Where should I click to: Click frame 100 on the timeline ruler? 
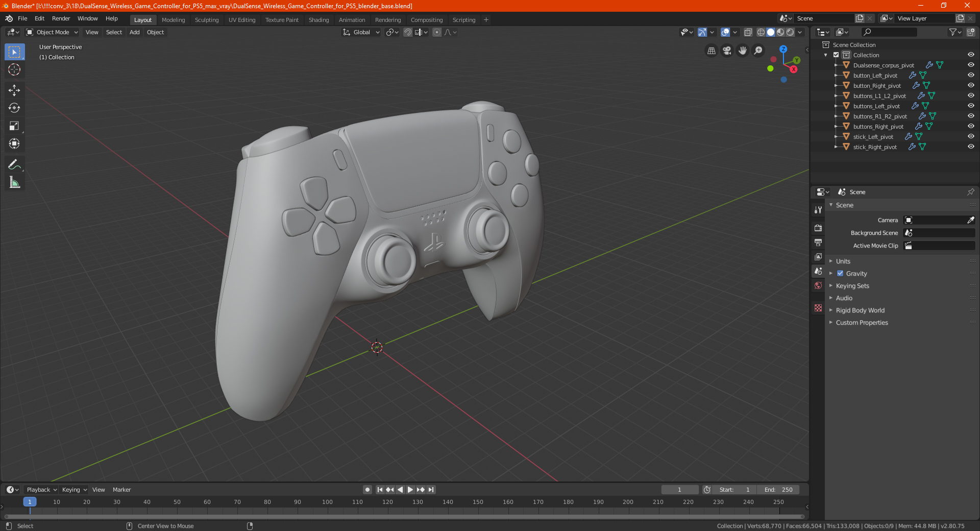tap(327, 502)
